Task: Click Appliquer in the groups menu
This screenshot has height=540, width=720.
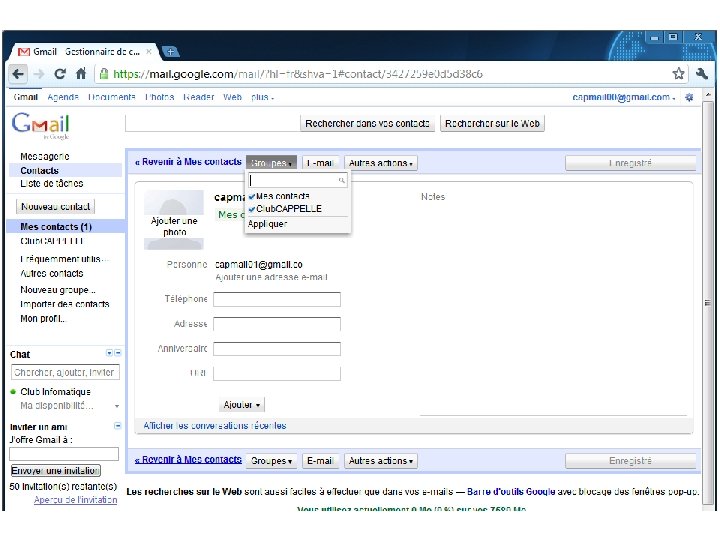Action: (267, 224)
